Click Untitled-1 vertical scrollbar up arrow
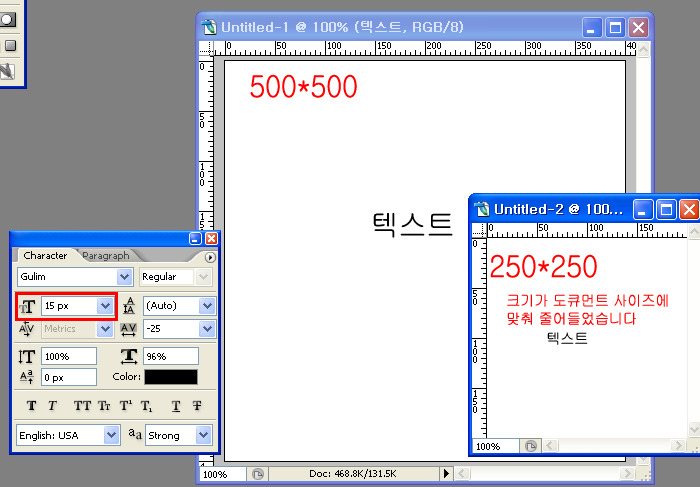 [x=643, y=49]
